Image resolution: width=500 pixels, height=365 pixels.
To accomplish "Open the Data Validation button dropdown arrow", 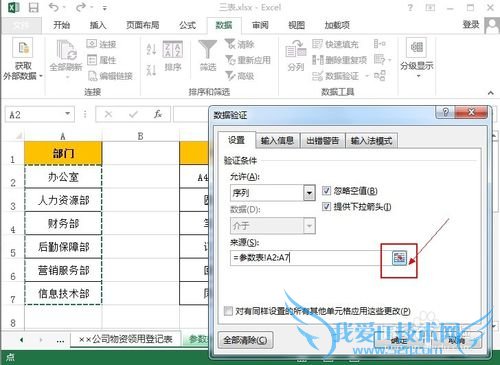I will point(367,76).
